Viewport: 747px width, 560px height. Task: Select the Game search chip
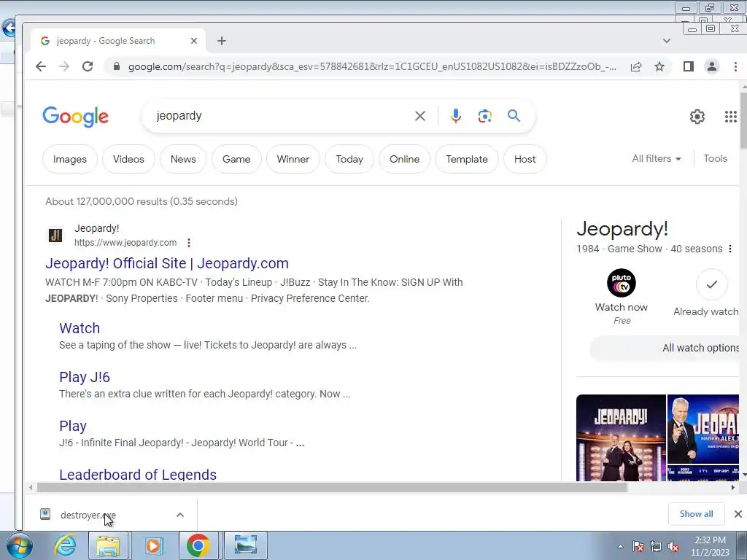236,159
